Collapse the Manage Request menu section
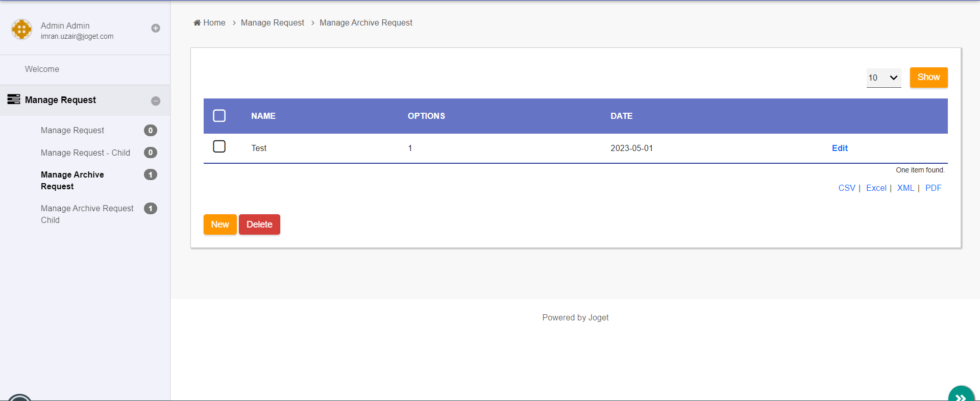This screenshot has height=401, width=980. coord(156,101)
